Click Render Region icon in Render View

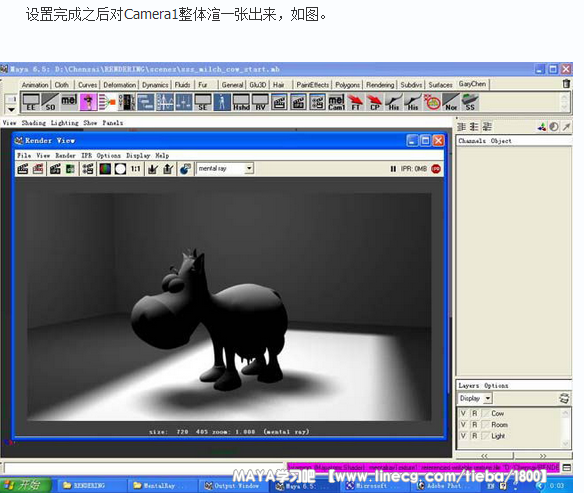[38, 169]
